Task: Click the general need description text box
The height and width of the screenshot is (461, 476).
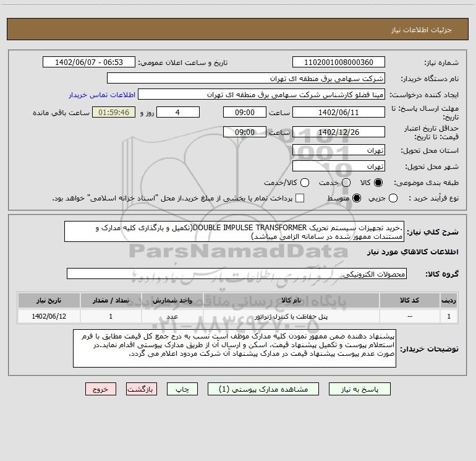Action: point(234,231)
